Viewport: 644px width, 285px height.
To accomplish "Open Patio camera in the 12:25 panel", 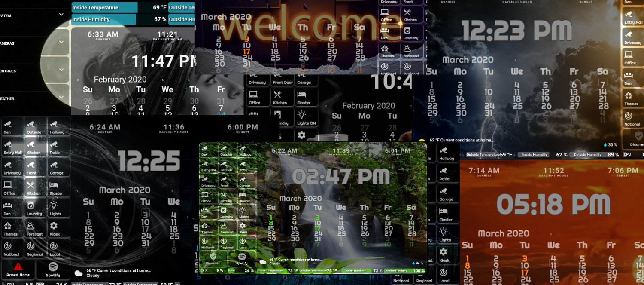I will pos(58,147).
